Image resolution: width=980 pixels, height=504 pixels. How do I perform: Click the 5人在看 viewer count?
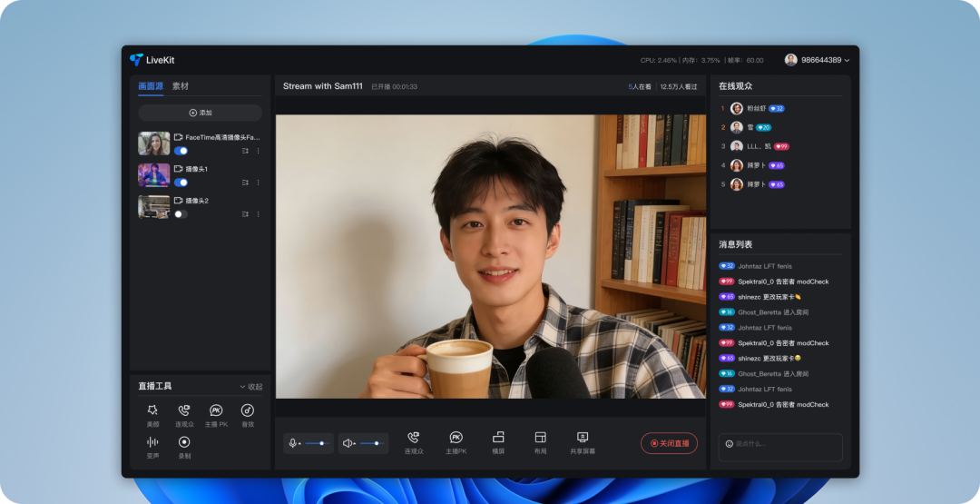[640, 87]
